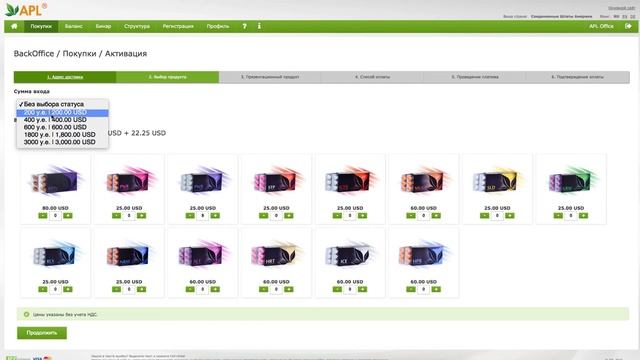Open the Бинар menu
This screenshot has height=360, width=640.
103,26
